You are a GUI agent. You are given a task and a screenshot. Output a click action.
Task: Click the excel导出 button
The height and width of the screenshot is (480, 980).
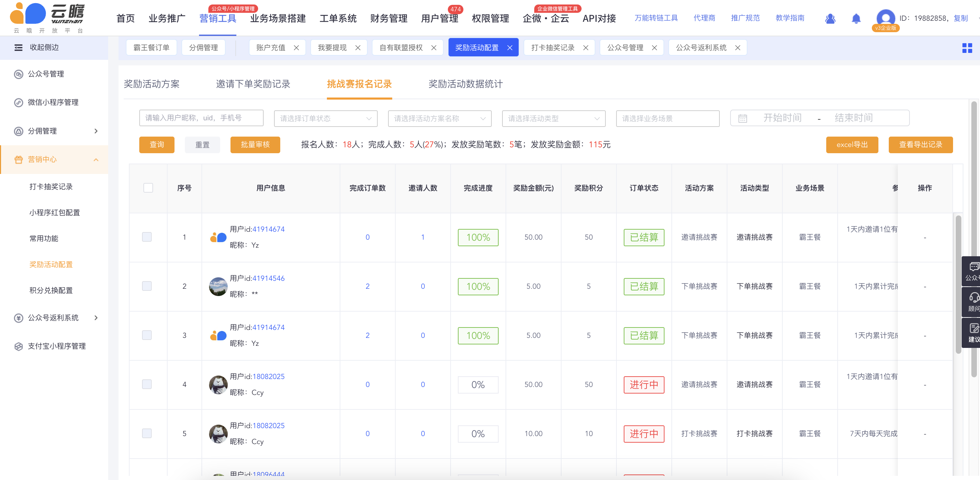pos(852,145)
